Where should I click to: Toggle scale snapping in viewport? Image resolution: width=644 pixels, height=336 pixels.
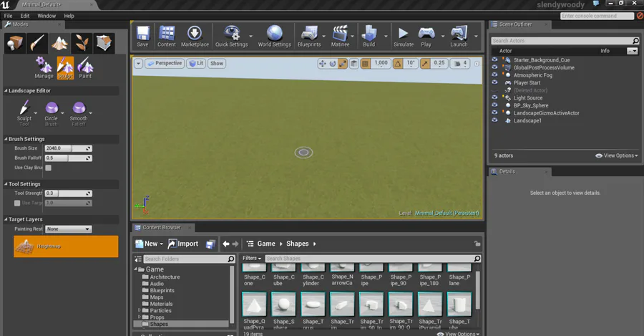click(x=425, y=63)
